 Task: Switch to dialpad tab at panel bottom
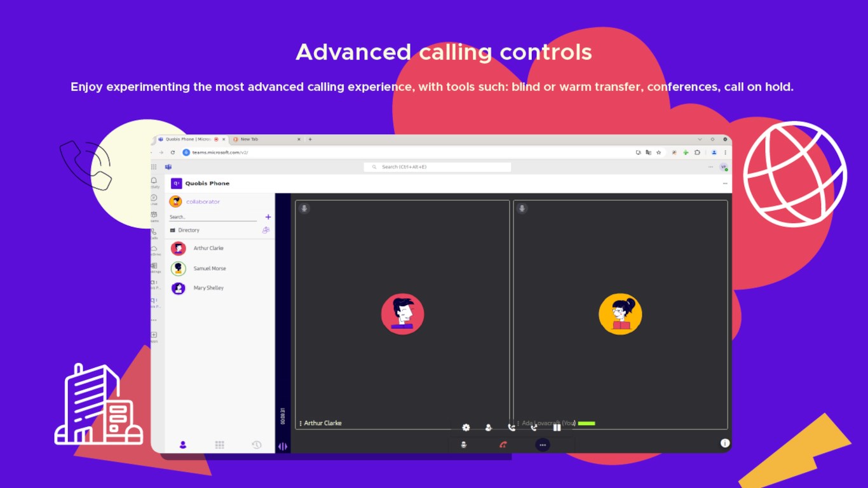pos(220,445)
